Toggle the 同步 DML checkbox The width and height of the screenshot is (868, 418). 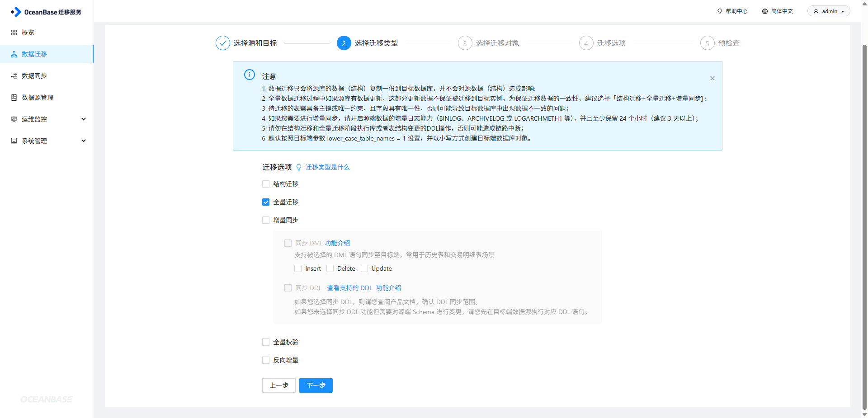288,243
